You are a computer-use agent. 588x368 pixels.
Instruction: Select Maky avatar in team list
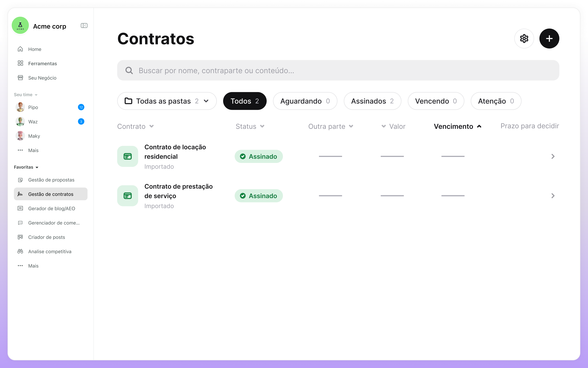[x=20, y=136]
